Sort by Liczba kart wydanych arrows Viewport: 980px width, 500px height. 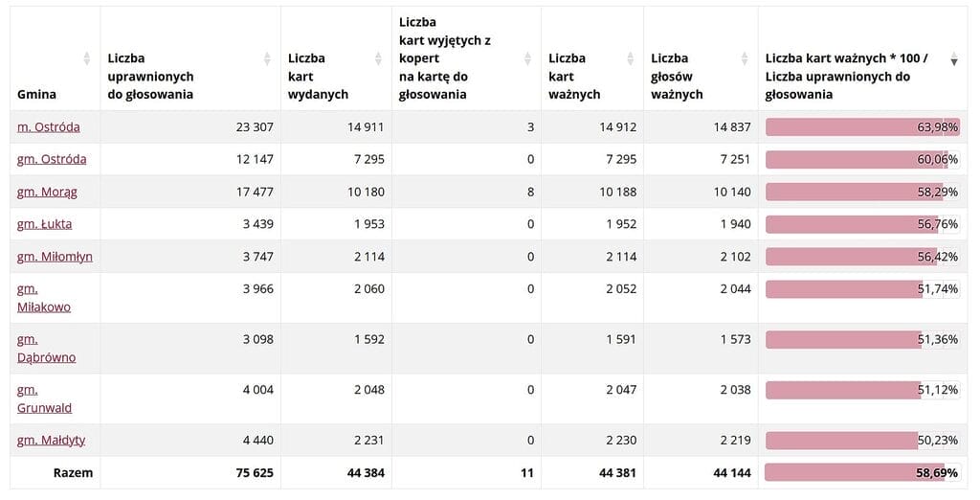(x=379, y=58)
